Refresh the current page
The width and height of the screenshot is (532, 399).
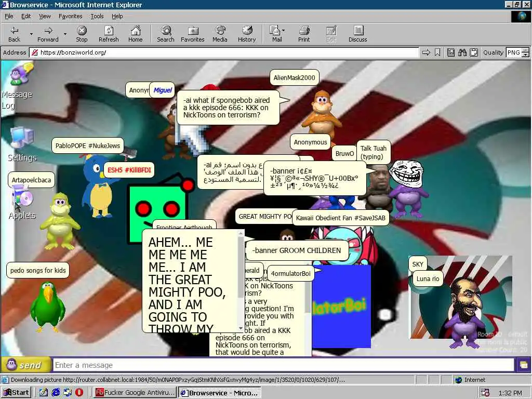click(x=109, y=34)
